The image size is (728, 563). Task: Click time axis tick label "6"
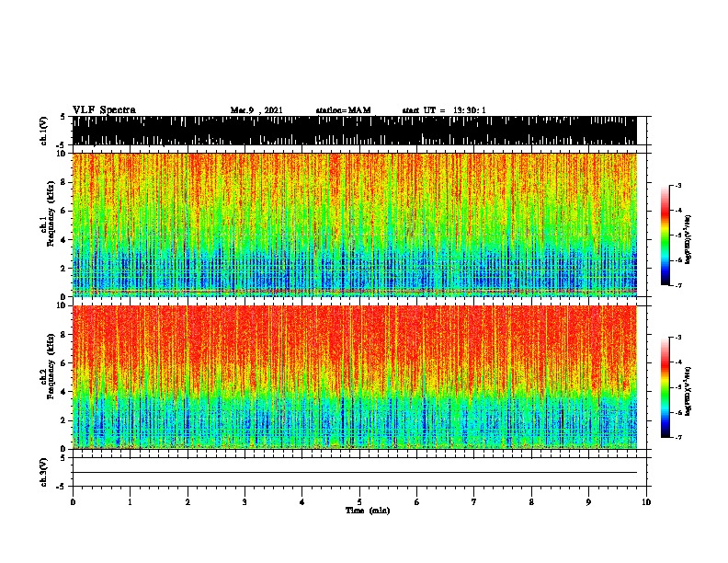click(x=417, y=502)
